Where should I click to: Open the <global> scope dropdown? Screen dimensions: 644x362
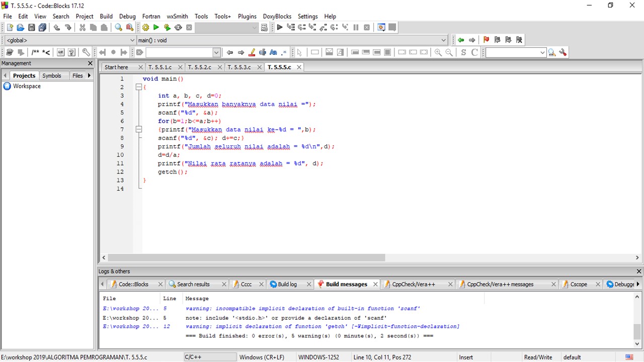pos(69,40)
